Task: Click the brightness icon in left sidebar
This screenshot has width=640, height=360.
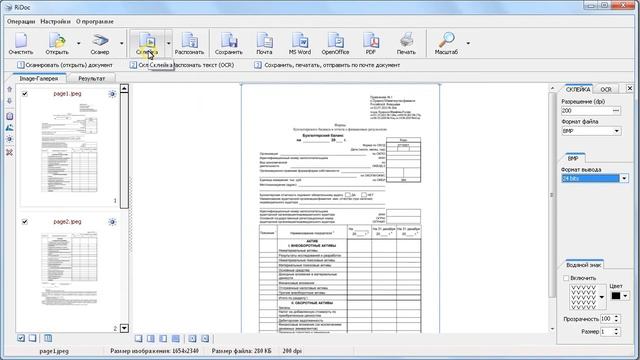Action: pos(9,139)
